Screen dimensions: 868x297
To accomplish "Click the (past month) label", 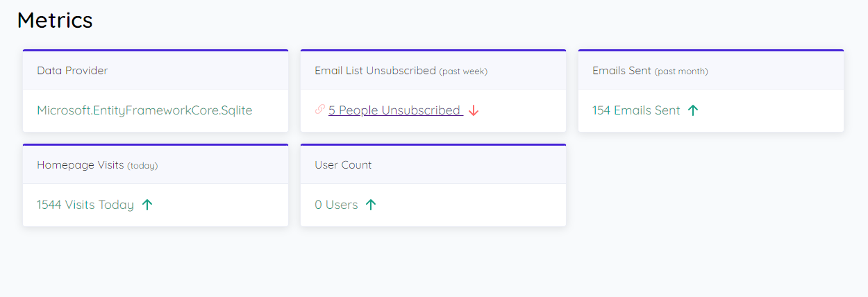I will [681, 71].
